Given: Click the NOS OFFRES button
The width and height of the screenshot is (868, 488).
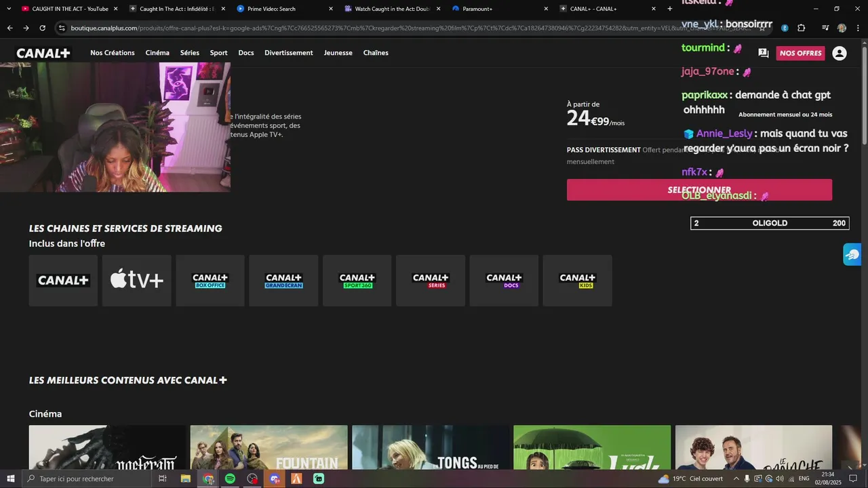Looking at the screenshot, I should [x=800, y=53].
